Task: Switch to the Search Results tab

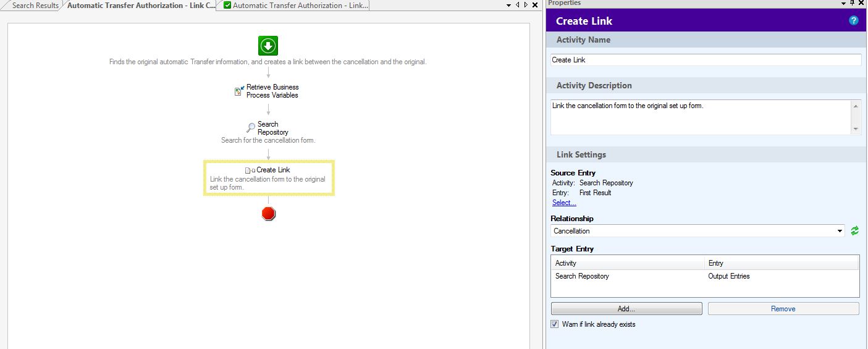Action: pos(35,6)
